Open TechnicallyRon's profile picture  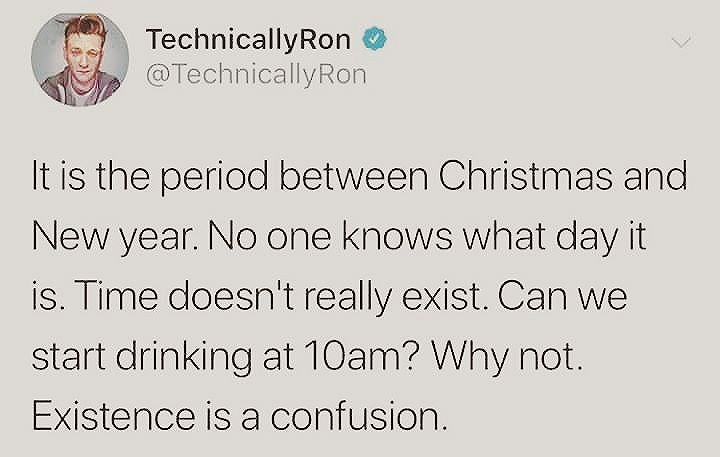[x=80, y=60]
